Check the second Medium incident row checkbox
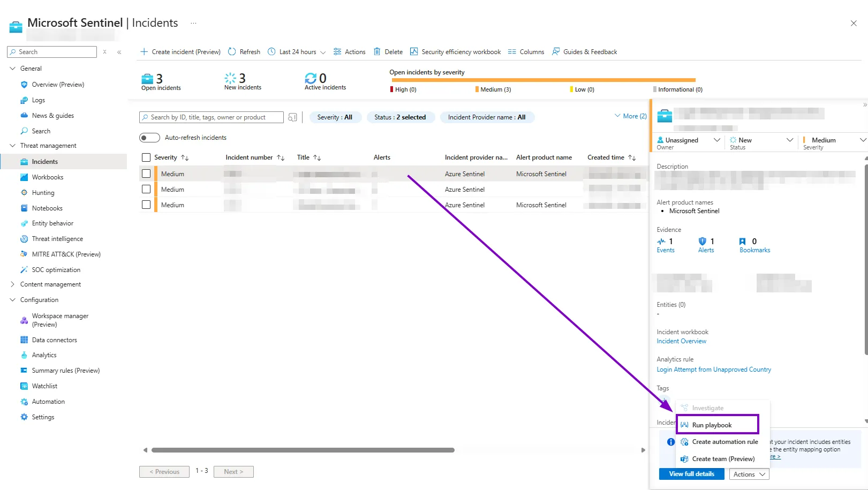This screenshot has width=868, height=490. (146, 189)
